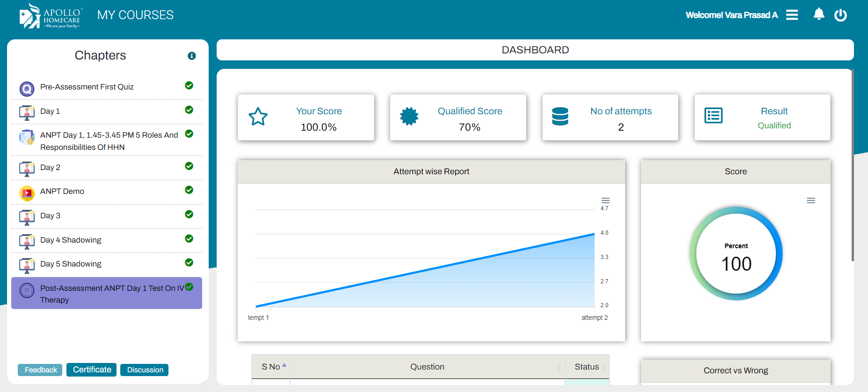Click the completion checkmark for Day 3
The height and width of the screenshot is (392, 868).
tap(189, 214)
